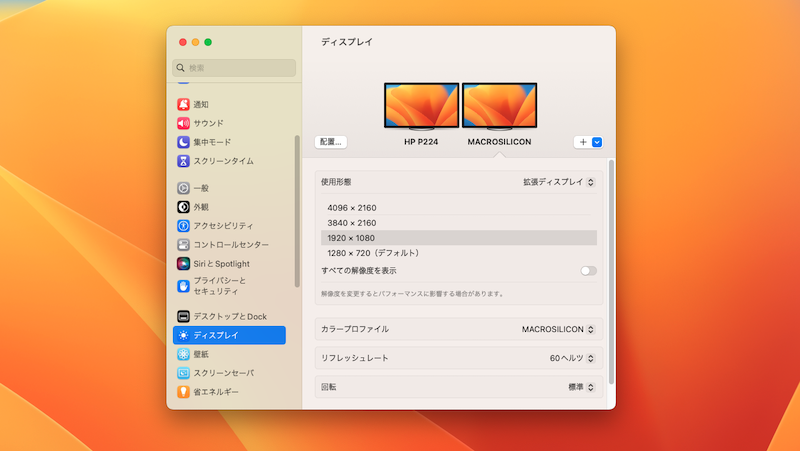The width and height of the screenshot is (800, 451).
Task: Open リフレッシュレート 60ヘルツ dropdown
Action: click(x=572, y=358)
